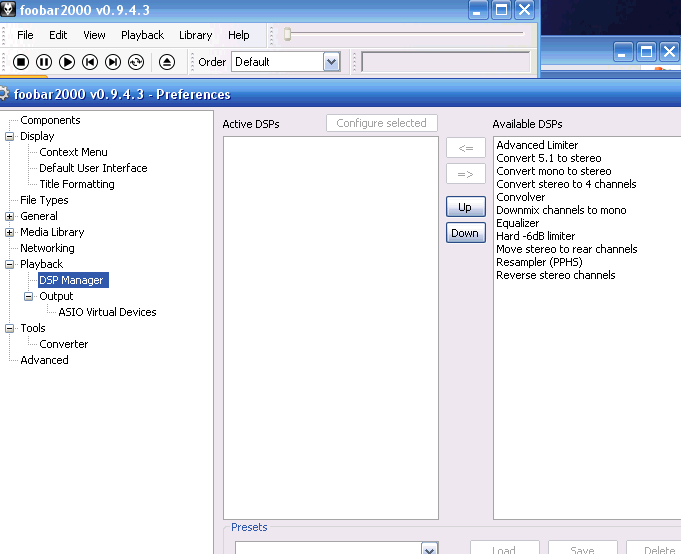Select Default User Interface page

coord(93,168)
